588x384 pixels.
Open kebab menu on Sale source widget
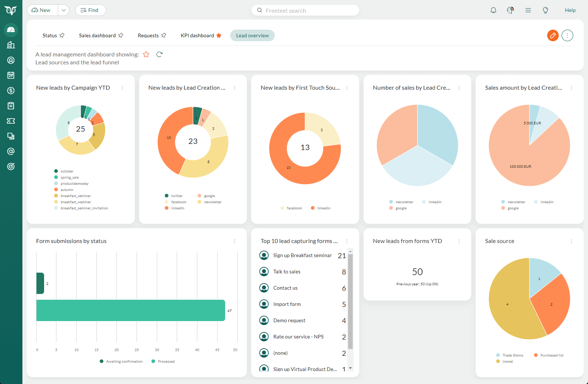pos(571,241)
